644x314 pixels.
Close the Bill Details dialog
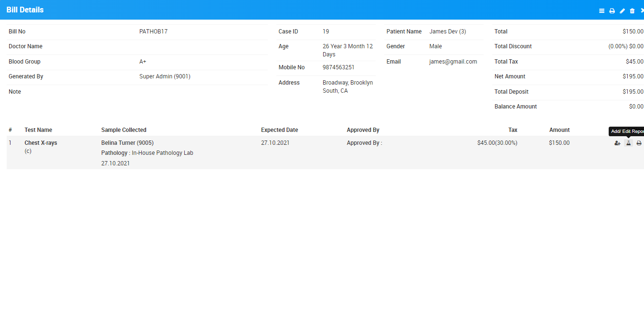click(x=642, y=11)
